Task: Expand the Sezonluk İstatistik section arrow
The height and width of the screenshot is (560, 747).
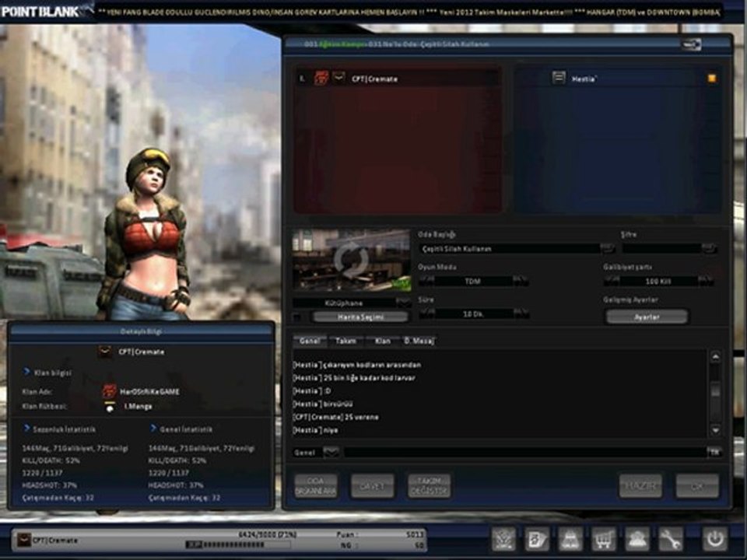Action: 26,429
